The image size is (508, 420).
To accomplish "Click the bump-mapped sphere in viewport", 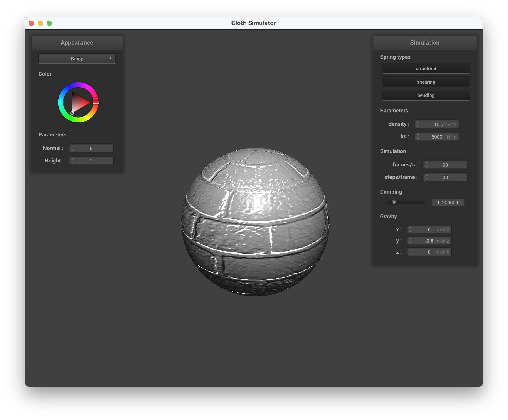I will [255, 222].
